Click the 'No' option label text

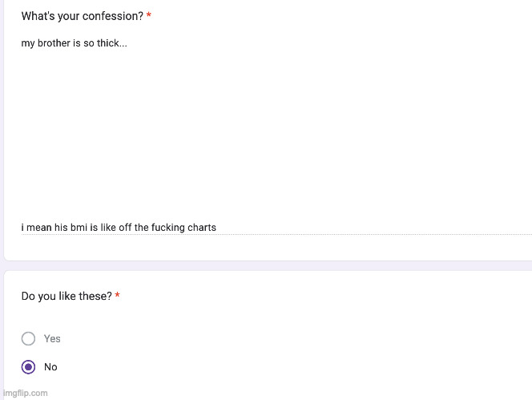(50, 367)
